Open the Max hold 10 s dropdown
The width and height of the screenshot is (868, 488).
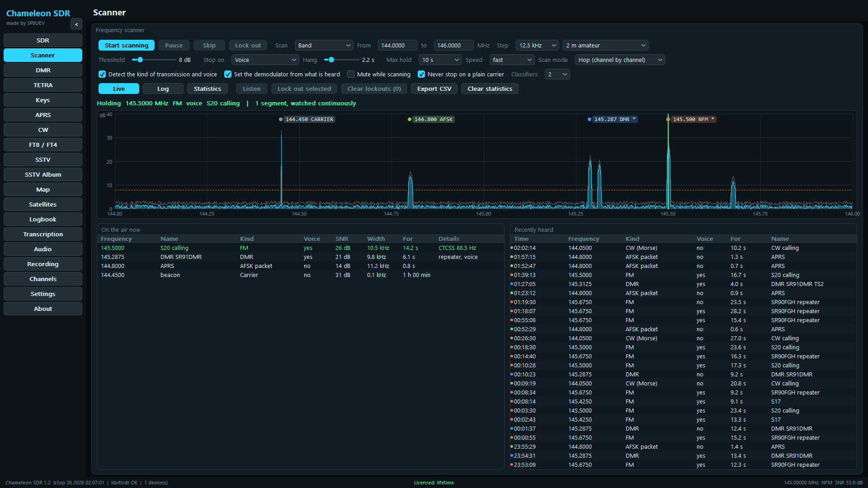pyautogui.click(x=440, y=60)
